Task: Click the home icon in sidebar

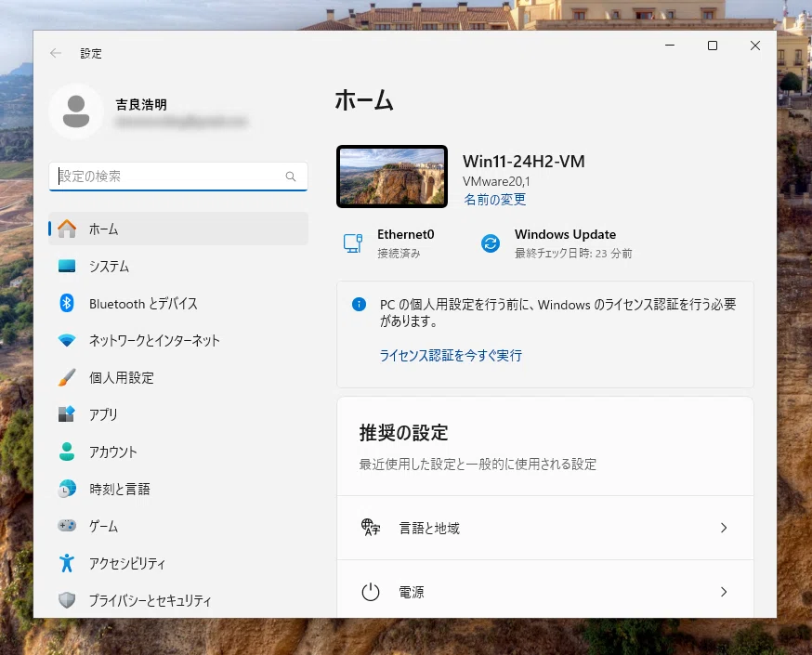Action: pos(67,229)
